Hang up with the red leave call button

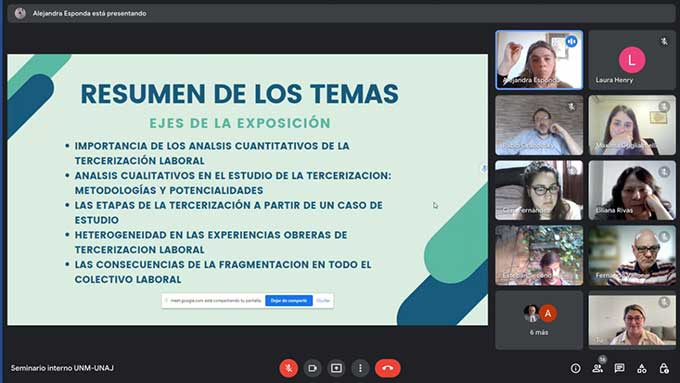click(x=388, y=368)
